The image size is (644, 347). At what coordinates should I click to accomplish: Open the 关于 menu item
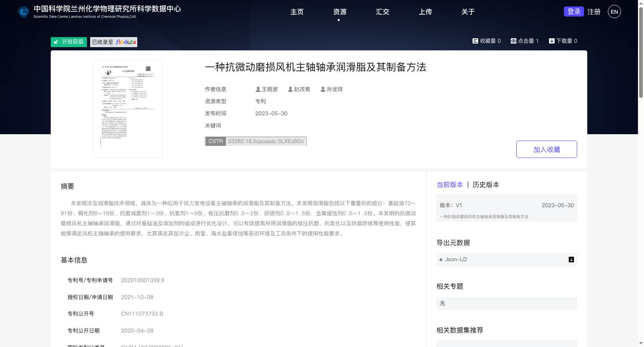[468, 12]
